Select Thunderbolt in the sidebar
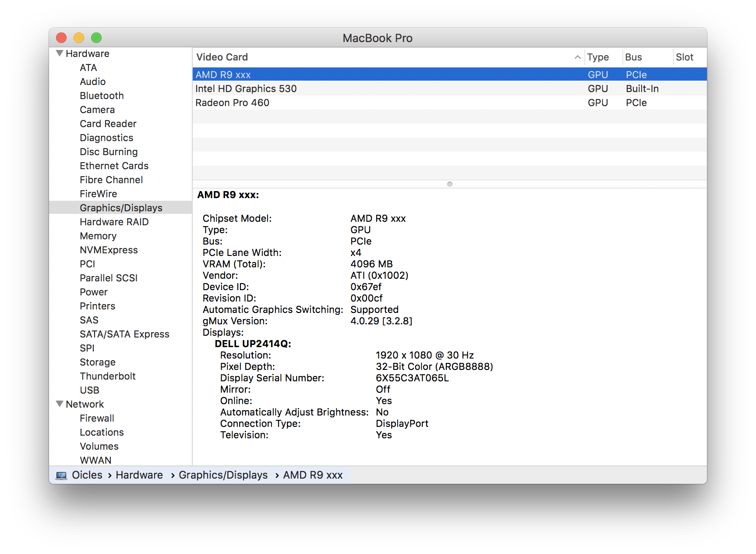Screen dimensions: 756x554 click(x=107, y=376)
